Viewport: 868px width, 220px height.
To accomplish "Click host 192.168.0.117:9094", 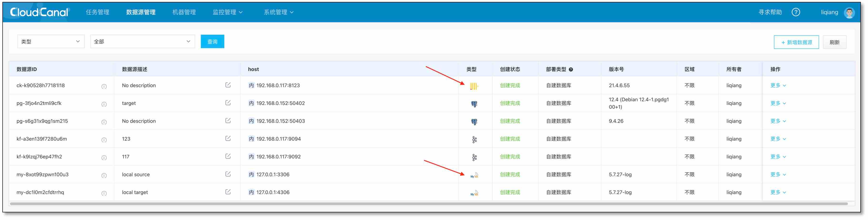I will coord(278,139).
